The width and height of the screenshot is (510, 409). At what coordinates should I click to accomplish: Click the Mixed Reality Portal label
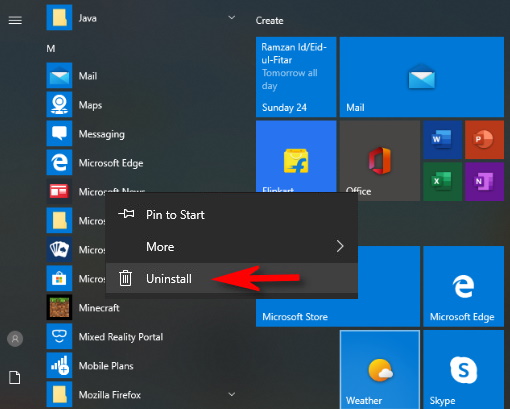tap(121, 337)
